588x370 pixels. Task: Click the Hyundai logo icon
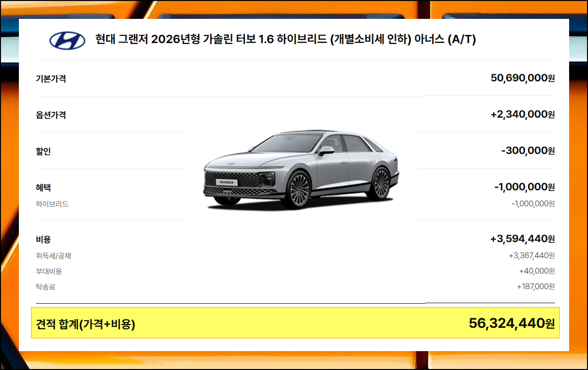pos(67,40)
